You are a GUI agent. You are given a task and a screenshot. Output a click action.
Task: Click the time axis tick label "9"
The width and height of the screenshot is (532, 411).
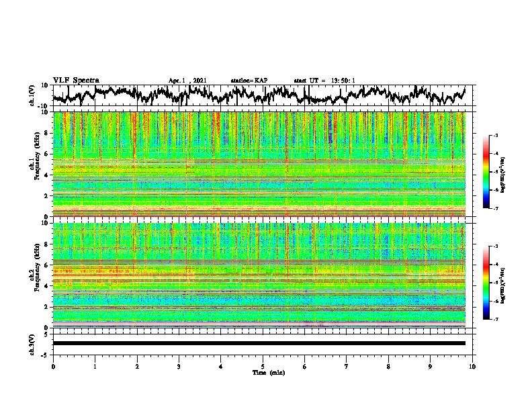click(x=430, y=367)
